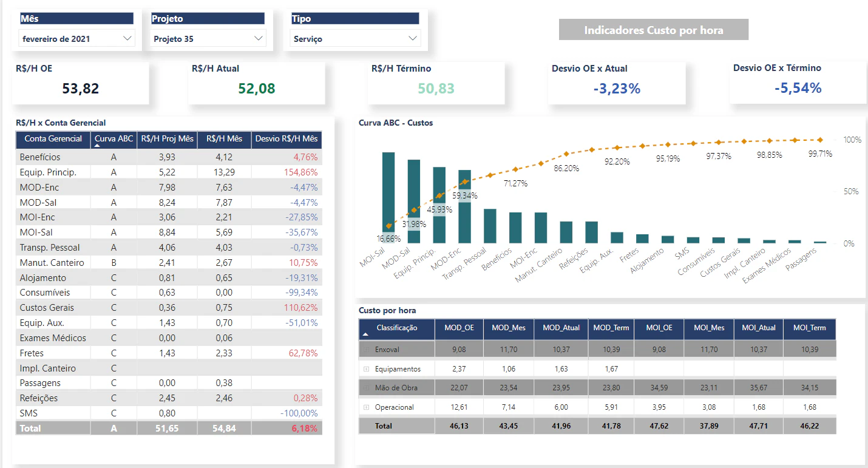Select the Refeições bar in the chart

(x=591, y=232)
